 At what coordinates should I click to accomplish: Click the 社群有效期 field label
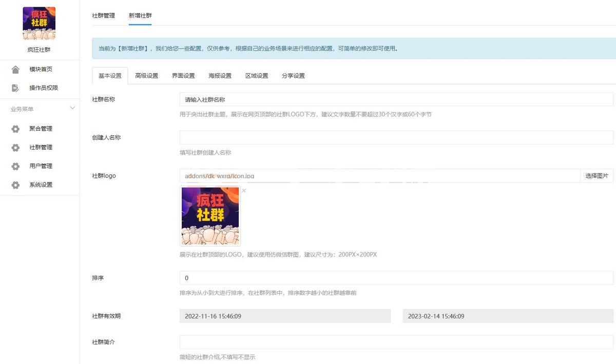click(x=106, y=316)
